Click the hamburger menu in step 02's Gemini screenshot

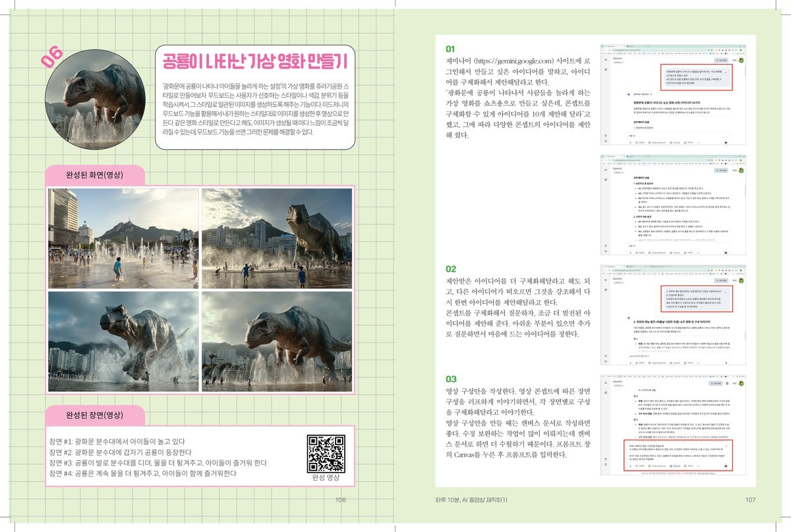(x=606, y=280)
